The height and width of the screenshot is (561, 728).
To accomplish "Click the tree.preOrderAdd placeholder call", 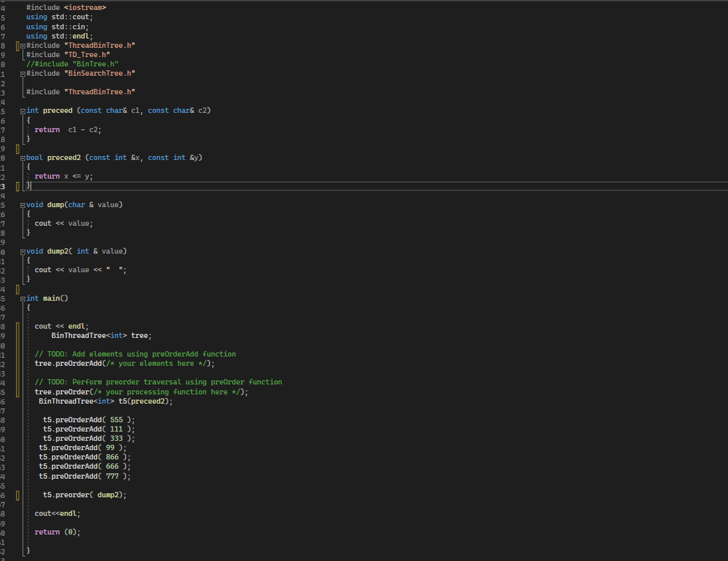I will (124, 364).
